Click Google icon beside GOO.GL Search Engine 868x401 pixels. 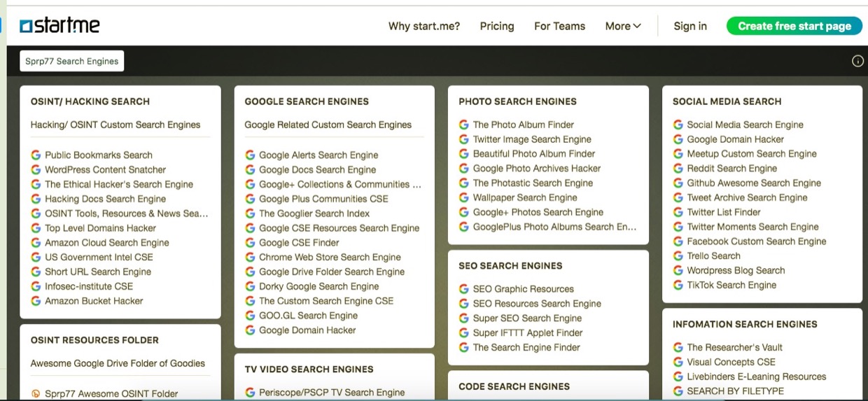click(x=250, y=316)
